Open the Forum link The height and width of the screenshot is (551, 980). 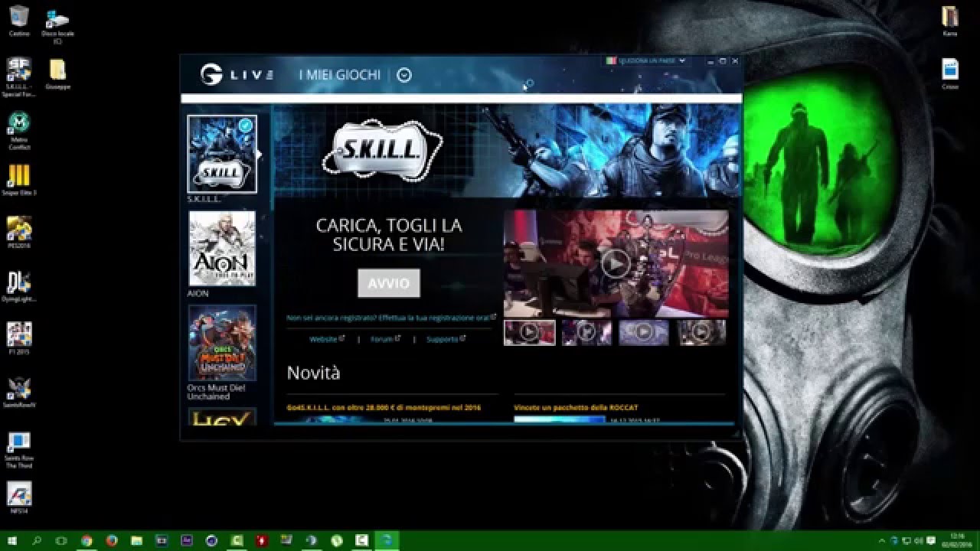(x=385, y=339)
